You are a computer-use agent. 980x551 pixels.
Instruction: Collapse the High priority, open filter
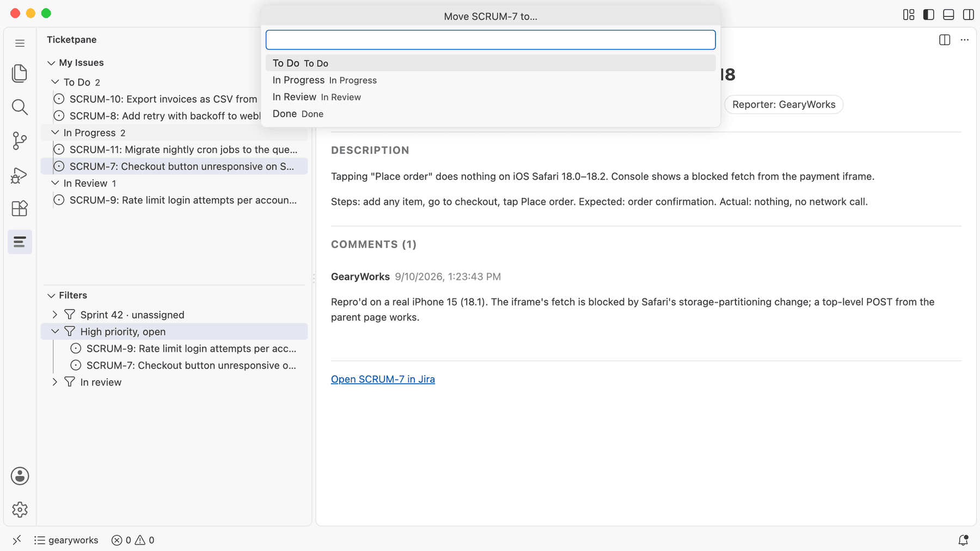point(55,332)
